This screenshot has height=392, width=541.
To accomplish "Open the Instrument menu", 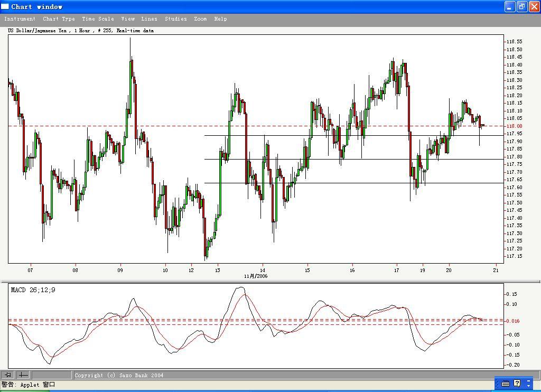I will point(20,19).
